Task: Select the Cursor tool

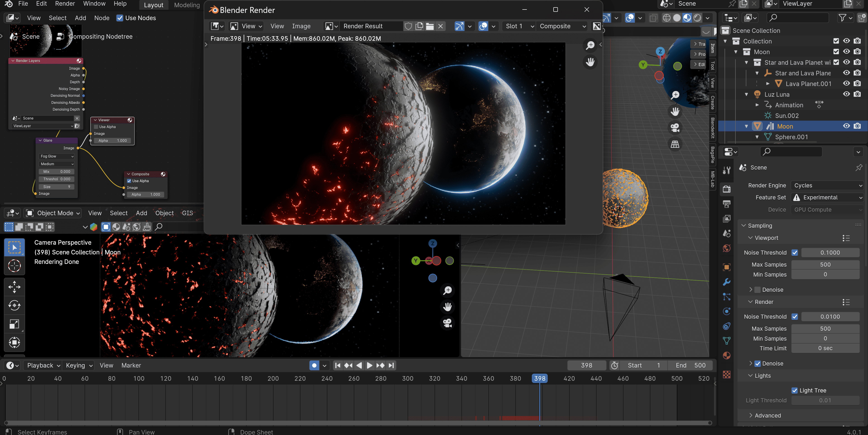Action: [x=14, y=266]
